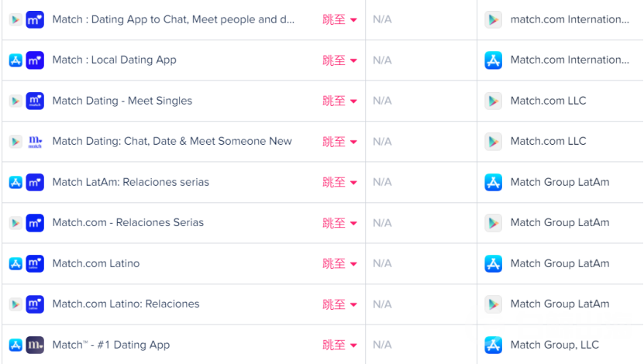The height and width of the screenshot is (364, 644).
Task: Expand 跳至 menu for Match™ - #1 Dating App
Action: (339, 345)
